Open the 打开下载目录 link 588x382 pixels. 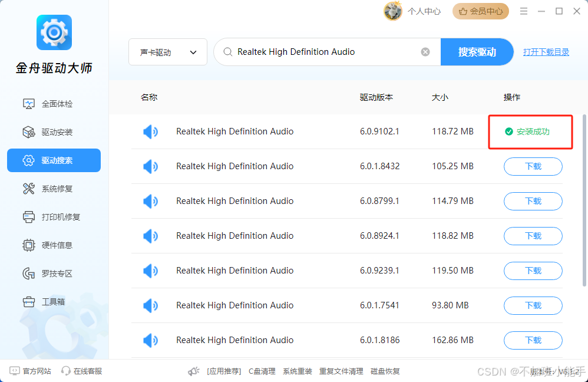tap(546, 52)
